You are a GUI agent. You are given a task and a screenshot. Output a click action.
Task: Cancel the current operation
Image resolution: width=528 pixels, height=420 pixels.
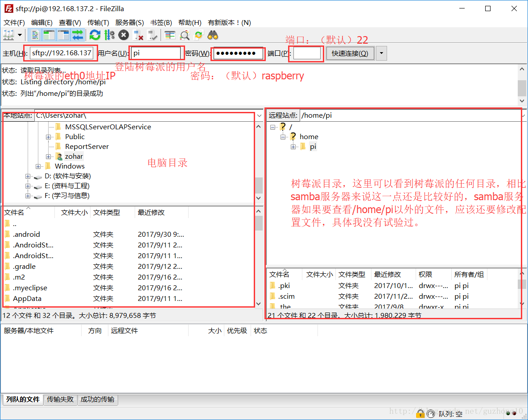(x=124, y=35)
